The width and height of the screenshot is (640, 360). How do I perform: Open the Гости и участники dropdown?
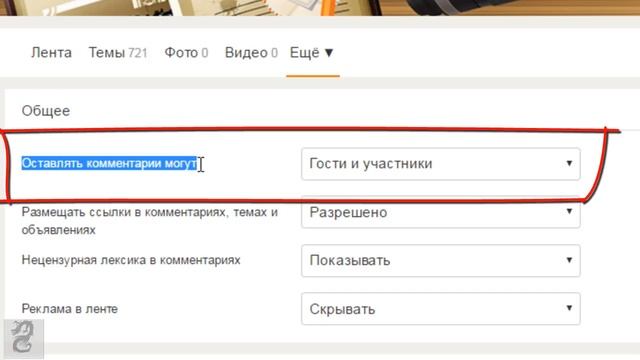coord(441,164)
